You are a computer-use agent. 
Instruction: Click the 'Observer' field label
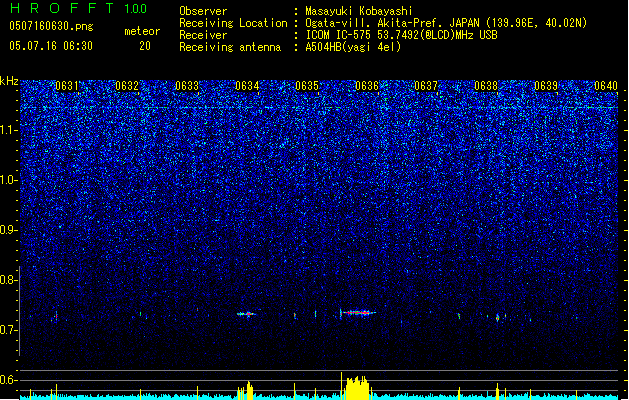203,11
